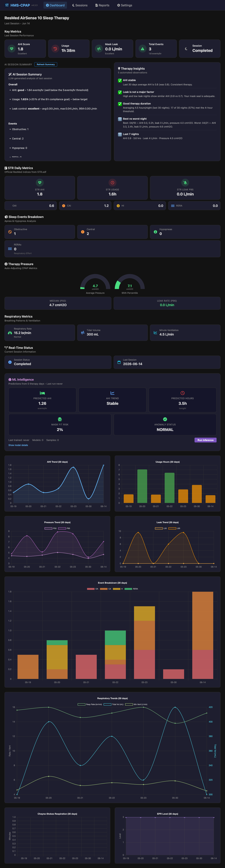Click the AHI Score heart icon
Screen dimensions: 225x868
[11, 49]
